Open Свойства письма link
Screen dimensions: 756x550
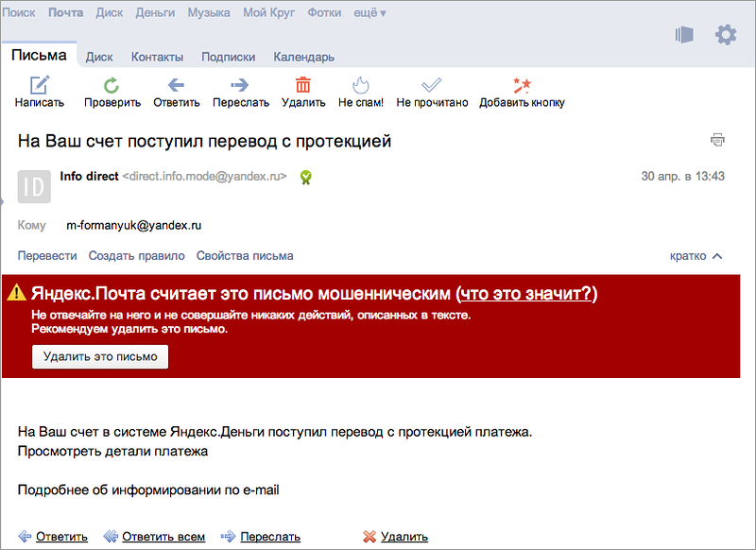coord(245,256)
